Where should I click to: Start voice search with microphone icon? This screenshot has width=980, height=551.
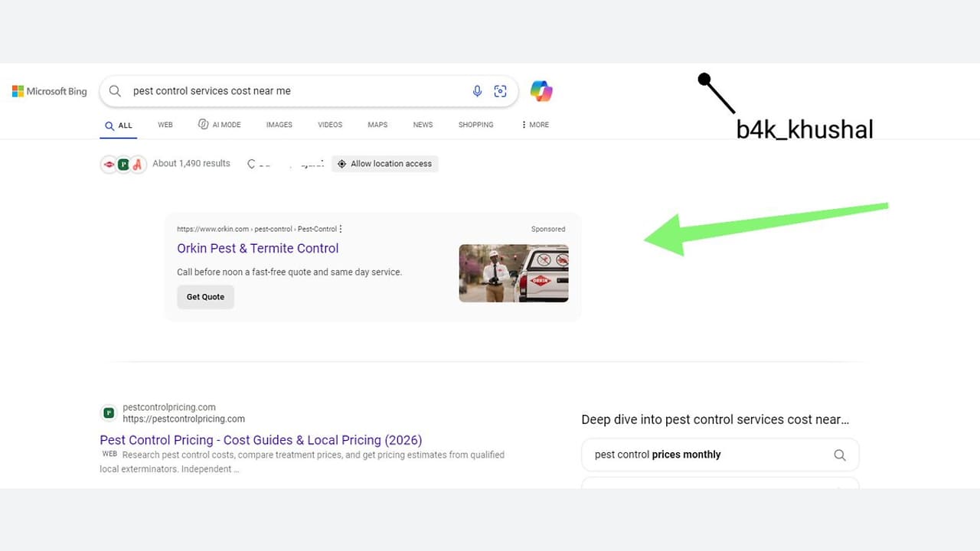tap(477, 91)
